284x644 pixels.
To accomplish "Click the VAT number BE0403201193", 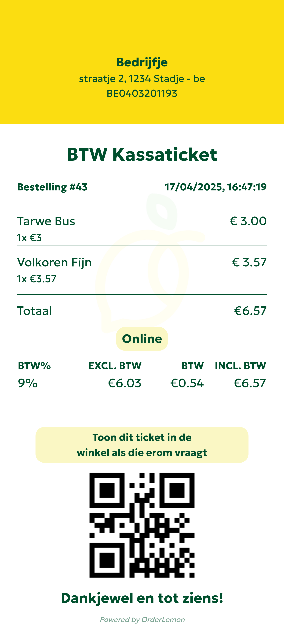I will pos(142,93).
